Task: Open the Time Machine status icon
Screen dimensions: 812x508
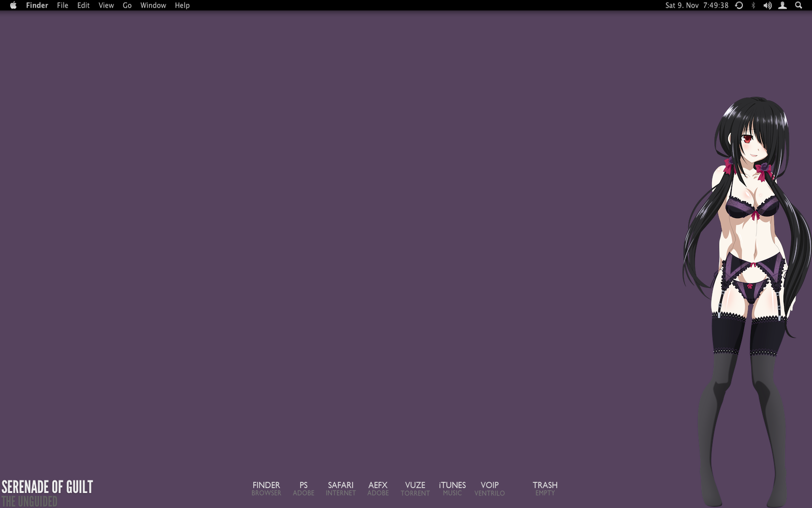Action: [739, 5]
